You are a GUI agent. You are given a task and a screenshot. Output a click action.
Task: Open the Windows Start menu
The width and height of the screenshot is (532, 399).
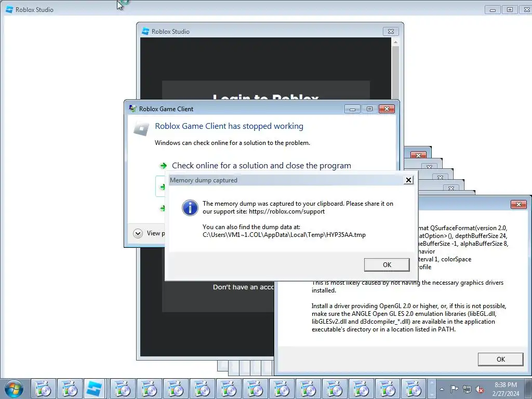14,389
